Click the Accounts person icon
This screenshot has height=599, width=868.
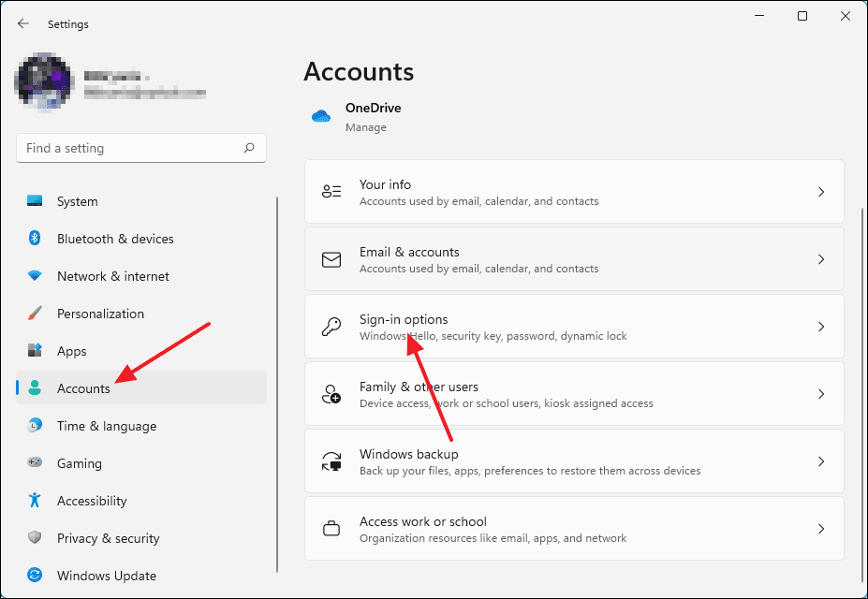pyautogui.click(x=35, y=387)
